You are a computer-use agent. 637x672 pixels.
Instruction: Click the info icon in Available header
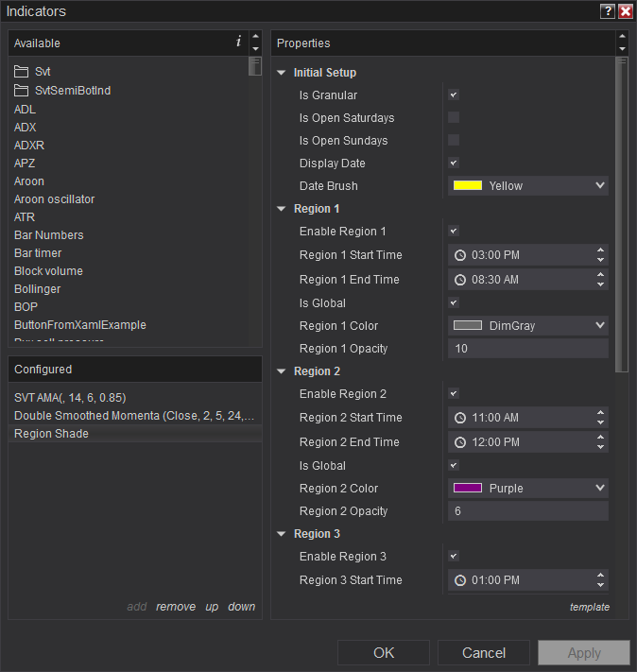point(238,43)
